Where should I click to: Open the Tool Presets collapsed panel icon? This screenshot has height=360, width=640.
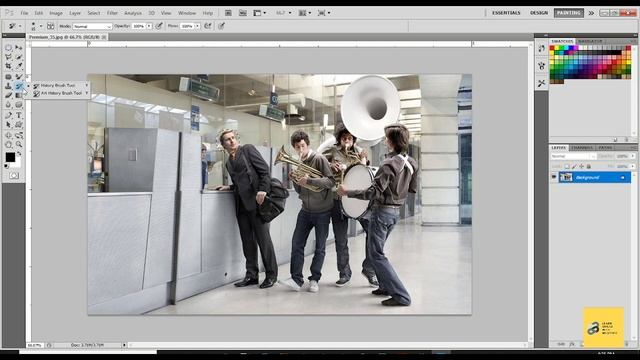542,83
